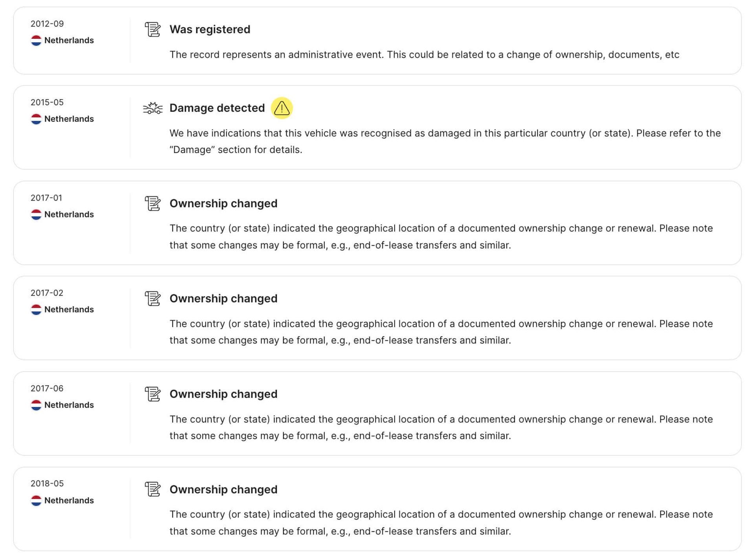Click the Netherlands flag on the 2012-09 record

pos(37,40)
